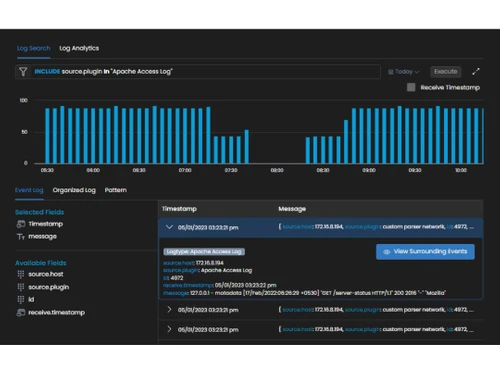
Task: Open the Organized Log tab
Action: click(74, 190)
